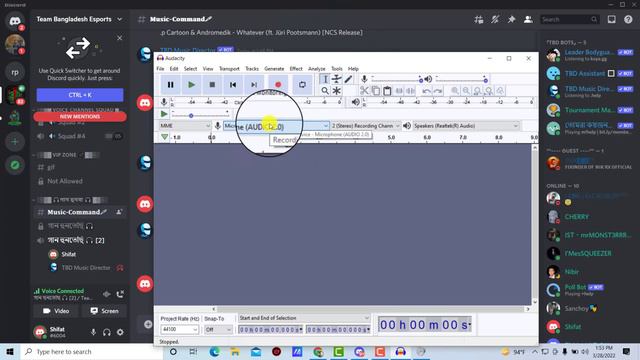Collapse the VIP ZONE channel category
The image size is (640, 360).
click(64, 155)
